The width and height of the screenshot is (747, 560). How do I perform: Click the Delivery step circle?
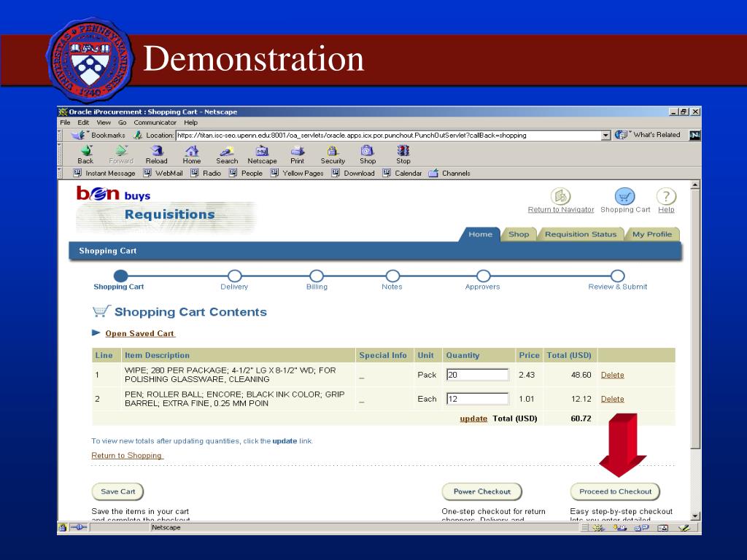(235, 276)
